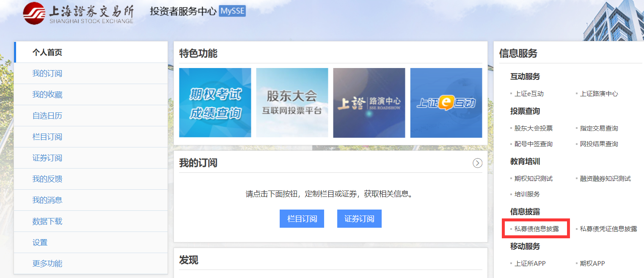Click the 配号中签查询 link
Viewport: 644px width, 278px height.
tap(534, 144)
